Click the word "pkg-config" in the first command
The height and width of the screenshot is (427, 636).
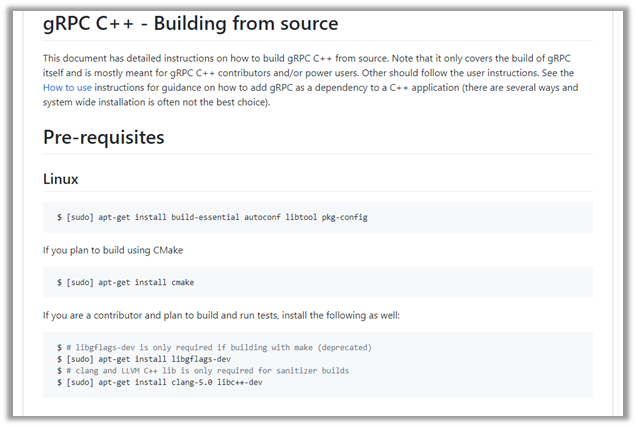point(345,217)
